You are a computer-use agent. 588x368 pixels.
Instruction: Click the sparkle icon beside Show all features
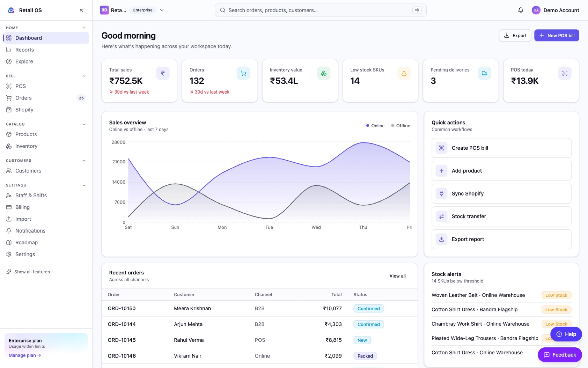click(9, 272)
